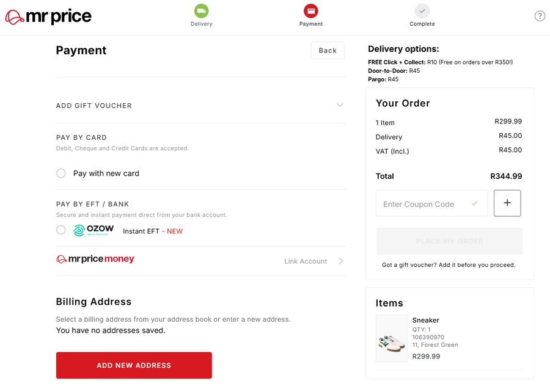This screenshot has height=392, width=550.
Task: Click the Mr Price Money logo
Action: [95, 260]
